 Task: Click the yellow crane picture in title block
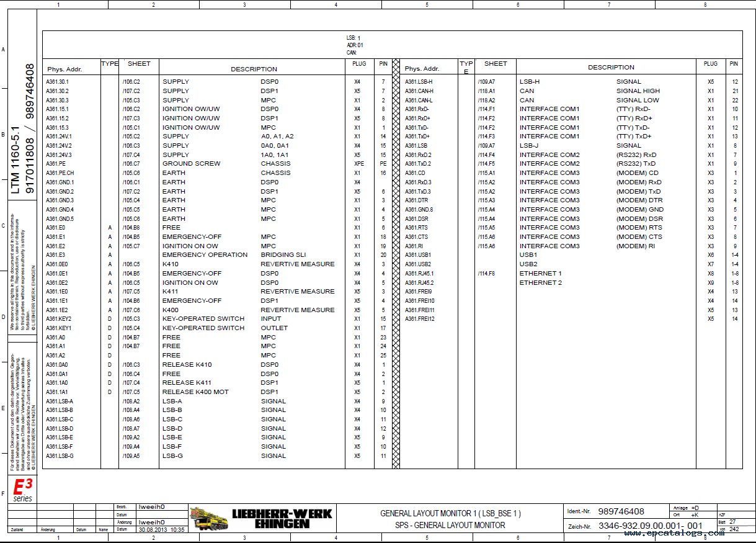coord(208,519)
